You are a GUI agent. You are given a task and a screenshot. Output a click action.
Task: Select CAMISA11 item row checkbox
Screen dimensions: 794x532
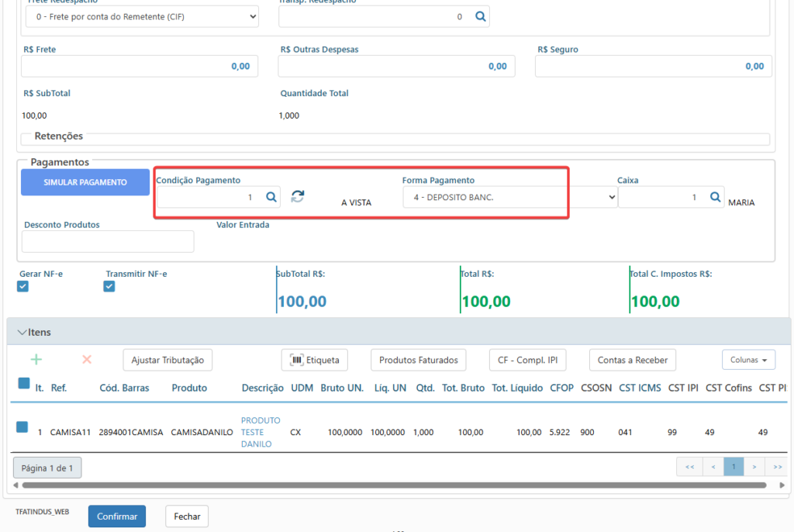pyautogui.click(x=22, y=427)
